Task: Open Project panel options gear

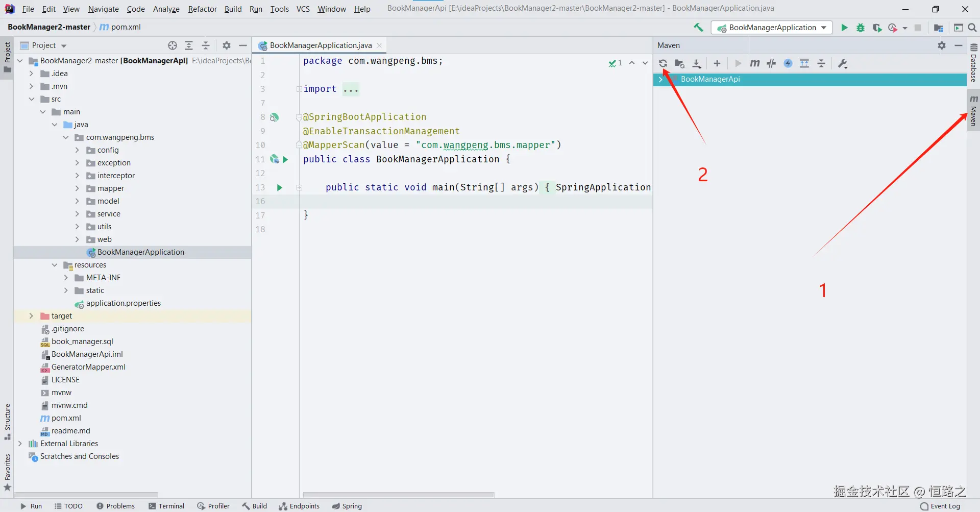Action: click(x=227, y=45)
